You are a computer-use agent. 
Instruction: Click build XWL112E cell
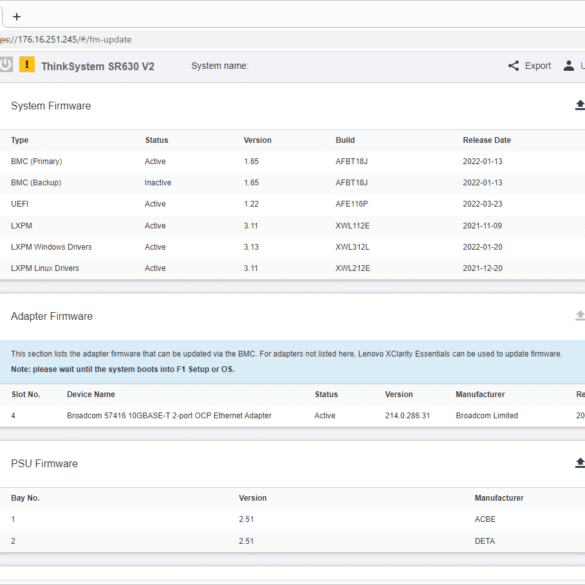click(x=352, y=226)
